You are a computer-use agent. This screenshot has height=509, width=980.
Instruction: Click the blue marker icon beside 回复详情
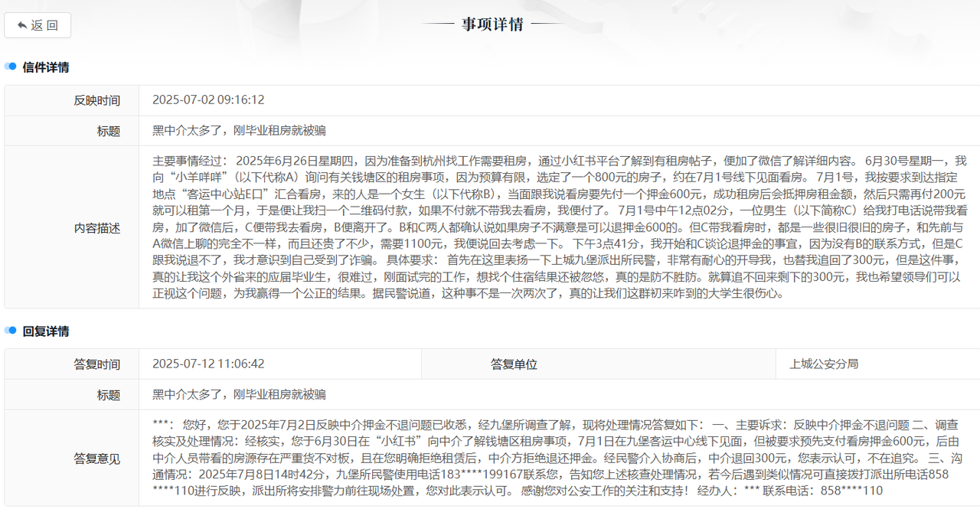coord(11,331)
